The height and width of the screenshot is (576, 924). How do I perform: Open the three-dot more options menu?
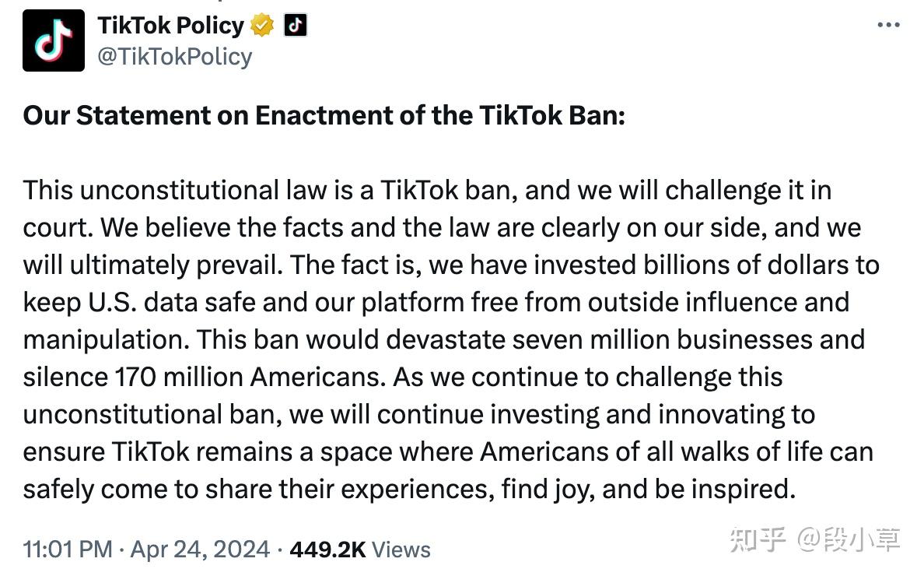tap(888, 25)
